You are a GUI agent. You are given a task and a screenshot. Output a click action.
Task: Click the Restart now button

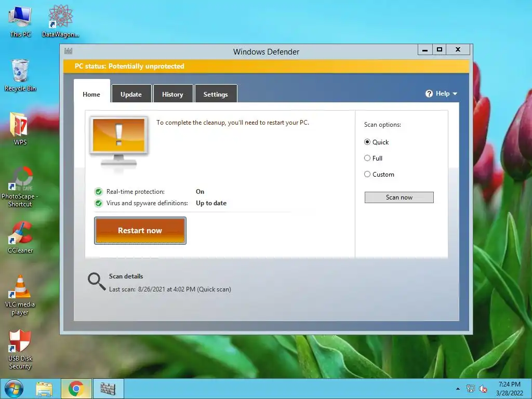[140, 231]
